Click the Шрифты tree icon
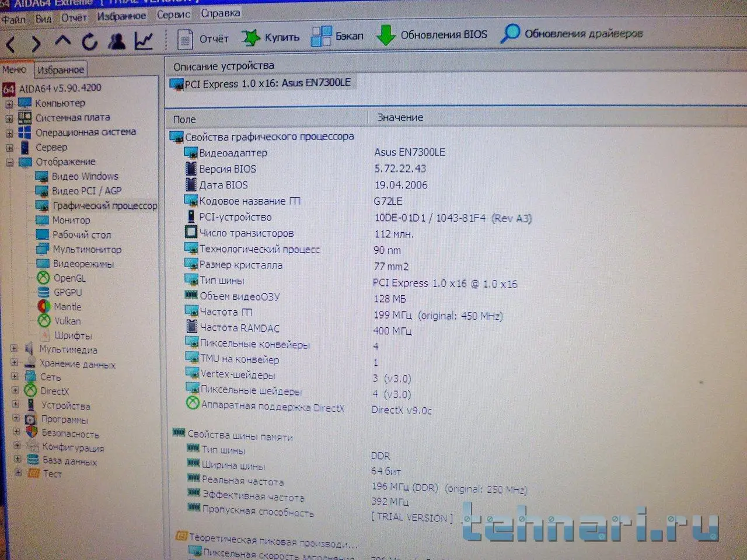 pyautogui.click(x=45, y=335)
